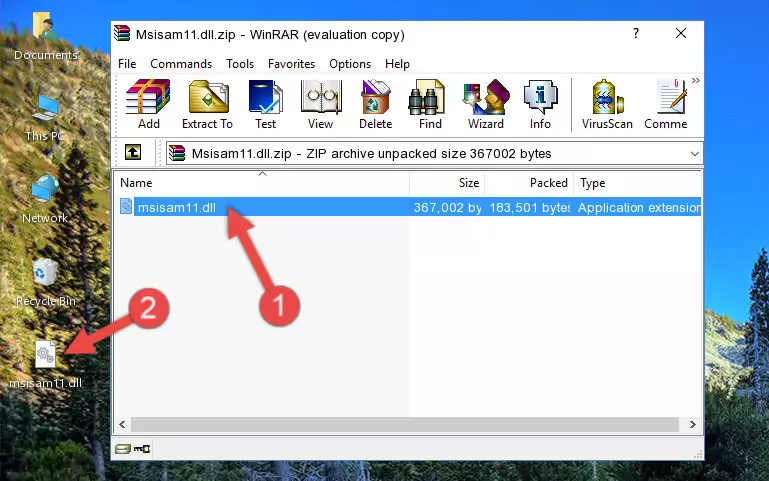The width and height of the screenshot is (769, 481).
Task: Show archive Info
Action: 540,104
